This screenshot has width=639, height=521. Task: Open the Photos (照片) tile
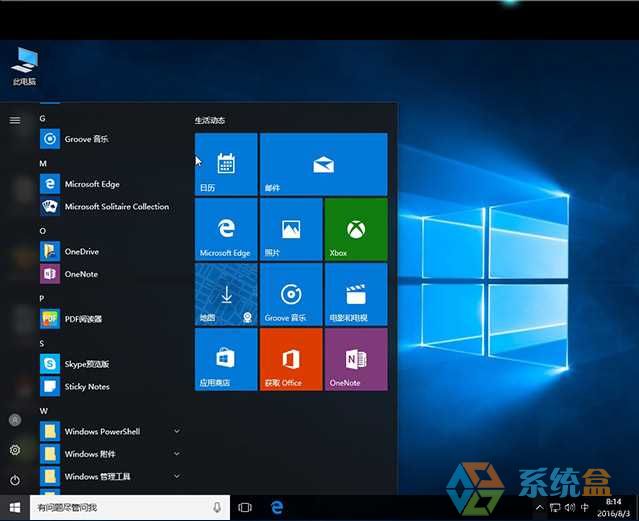click(290, 228)
